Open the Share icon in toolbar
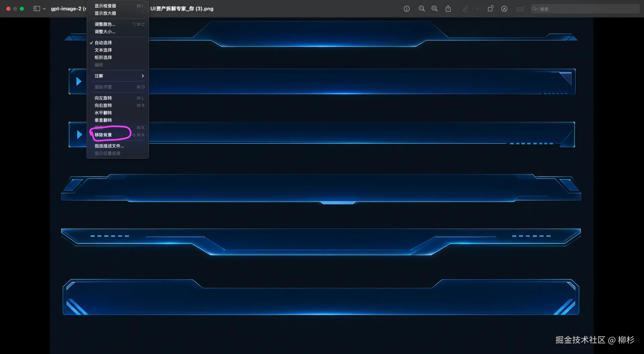 (x=448, y=9)
